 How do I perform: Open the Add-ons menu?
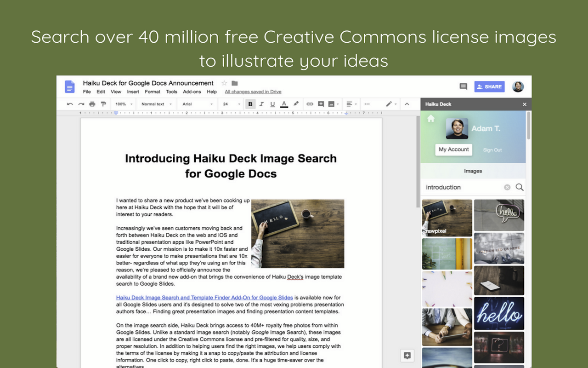point(192,92)
